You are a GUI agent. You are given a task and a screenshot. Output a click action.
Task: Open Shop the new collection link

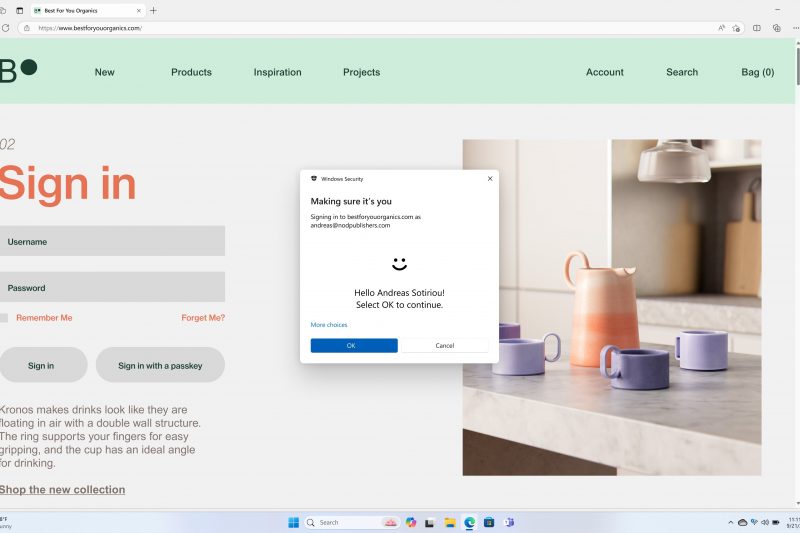[x=62, y=490]
